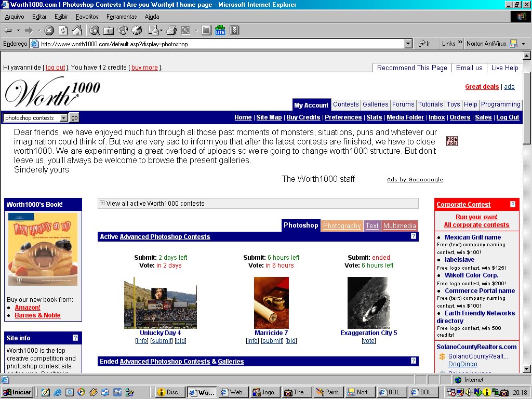The height and width of the screenshot is (399, 532).
Task: Open the Arquivo menu
Action: click(15, 17)
